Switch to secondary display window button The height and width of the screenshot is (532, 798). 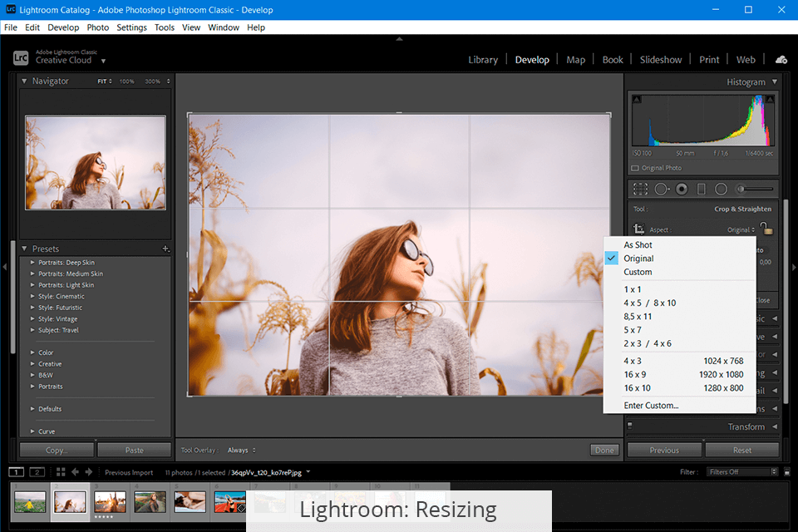point(37,472)
